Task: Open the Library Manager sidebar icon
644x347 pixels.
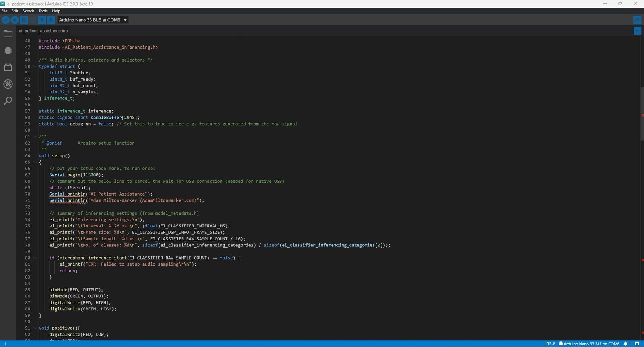Action: pos(8,67)
